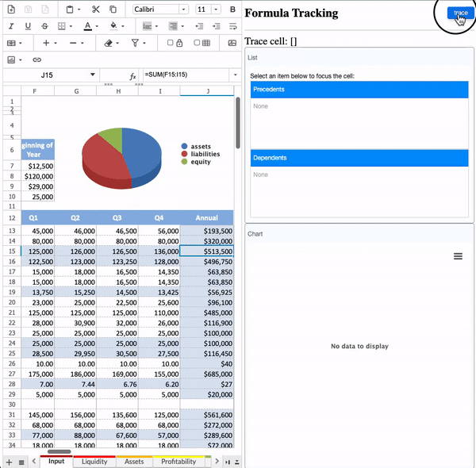Select cell with $513,500
The height and width of the screenshot is (468, 476).
[x=207, y=251]
